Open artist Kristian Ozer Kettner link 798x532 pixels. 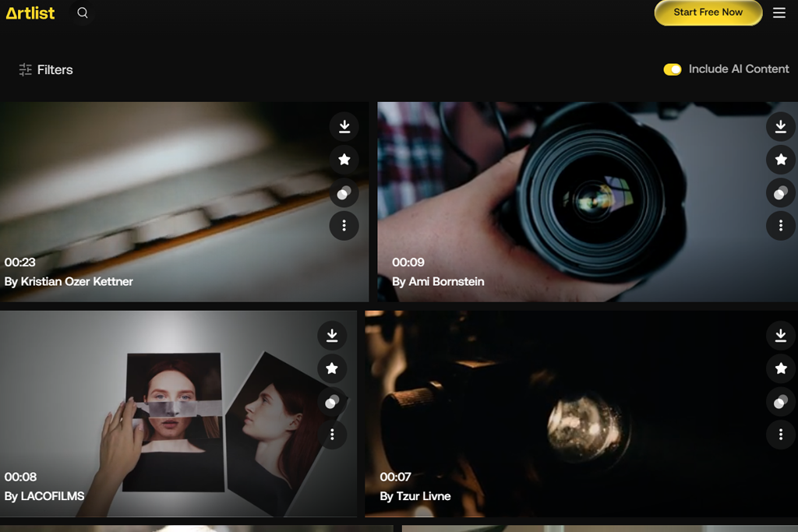[77, 281]
